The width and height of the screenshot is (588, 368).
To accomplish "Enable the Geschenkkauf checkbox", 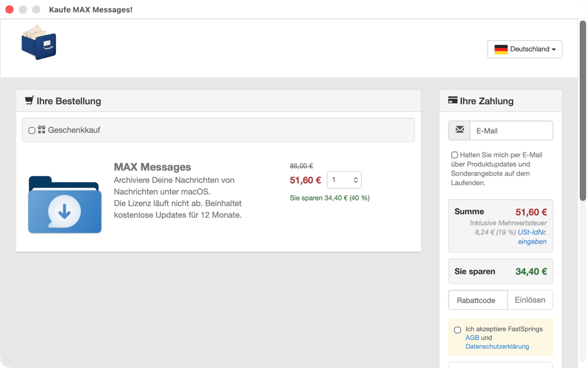I will (32, 130).
